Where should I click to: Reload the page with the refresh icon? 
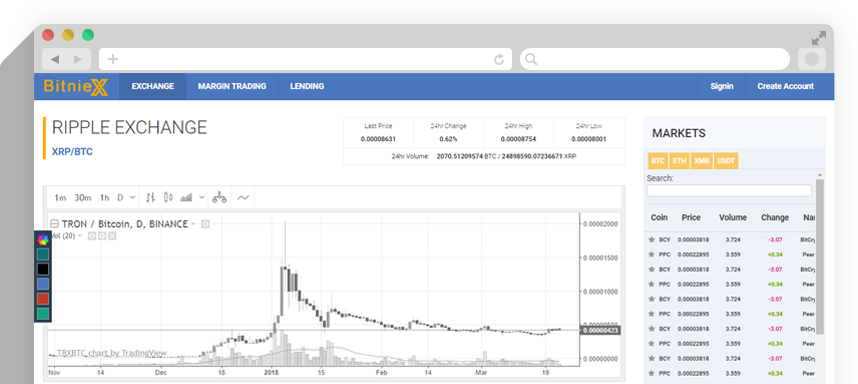point(498,59)
